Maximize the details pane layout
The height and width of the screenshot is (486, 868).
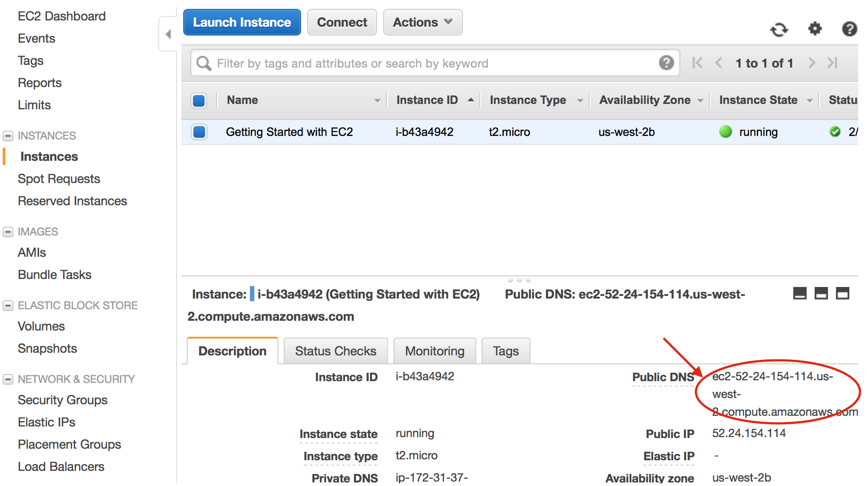click(842, 293)
